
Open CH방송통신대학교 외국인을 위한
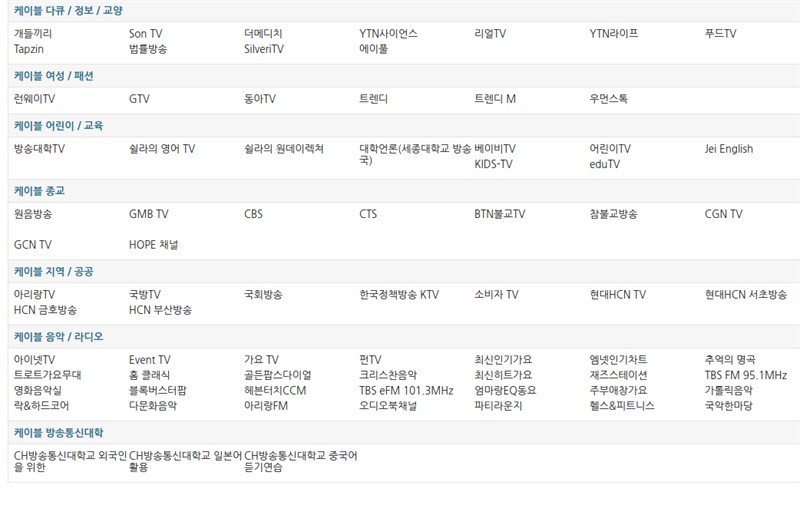point(70,461)
